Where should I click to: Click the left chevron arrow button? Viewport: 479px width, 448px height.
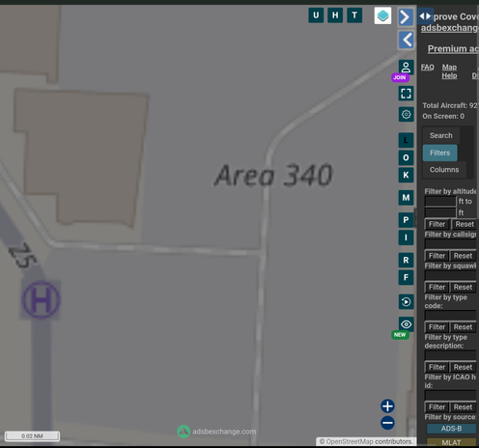pyautogui.click(x=406, y=40)
